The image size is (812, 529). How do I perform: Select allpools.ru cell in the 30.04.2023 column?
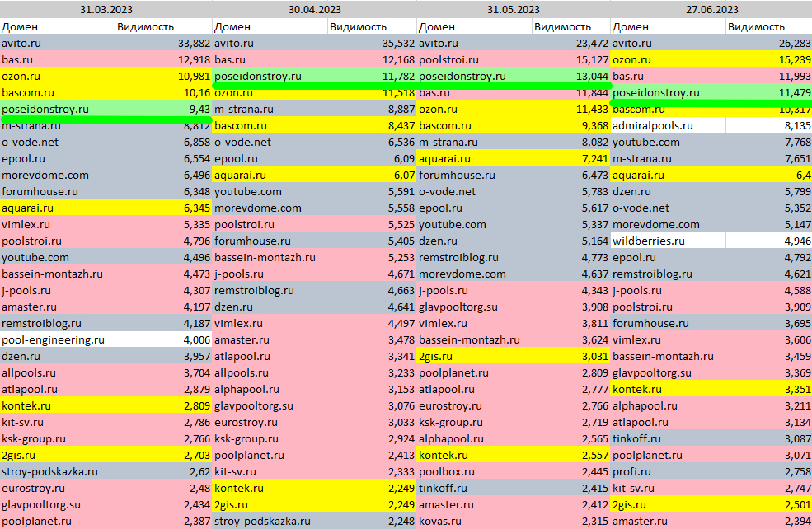tap(270, 372)
